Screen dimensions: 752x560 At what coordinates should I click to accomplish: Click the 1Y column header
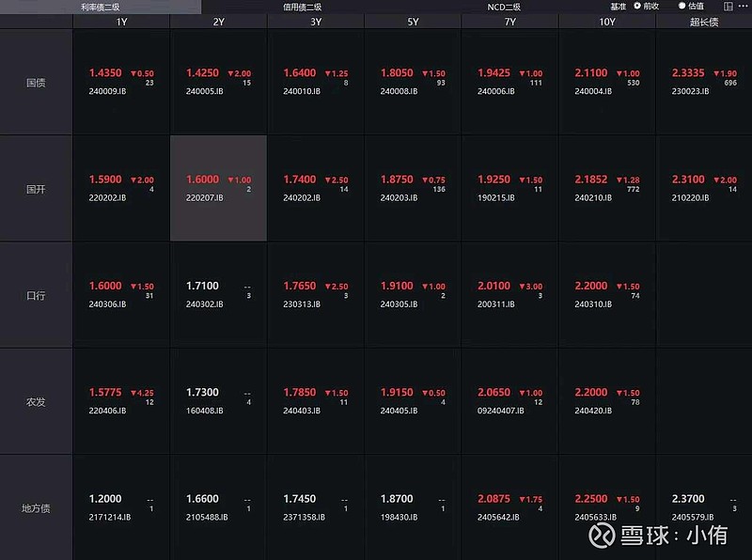(x=121, y=22)
